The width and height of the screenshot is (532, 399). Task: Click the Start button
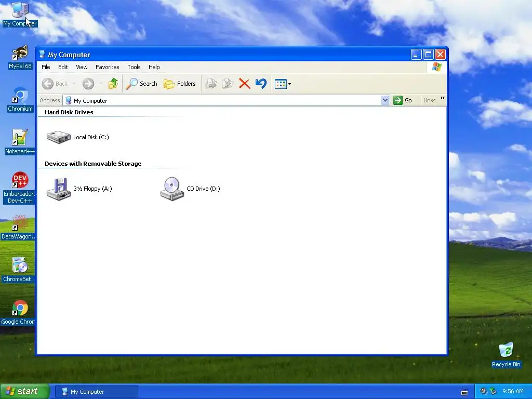point(24,392)
